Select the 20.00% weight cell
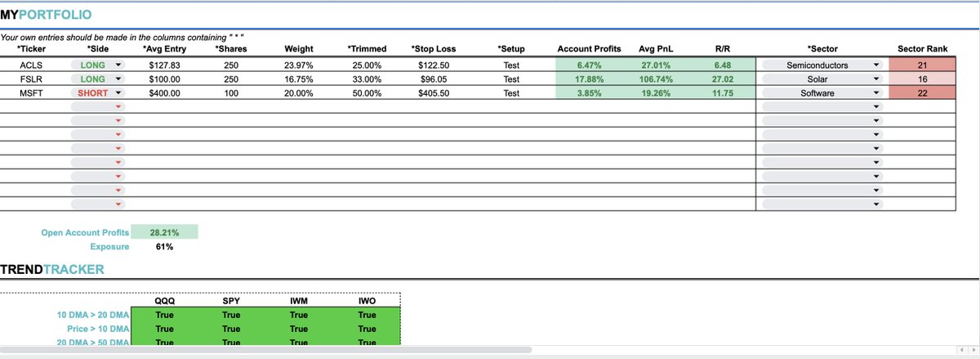The height and width of the screenshot is (359, 980). click(299, 93)
